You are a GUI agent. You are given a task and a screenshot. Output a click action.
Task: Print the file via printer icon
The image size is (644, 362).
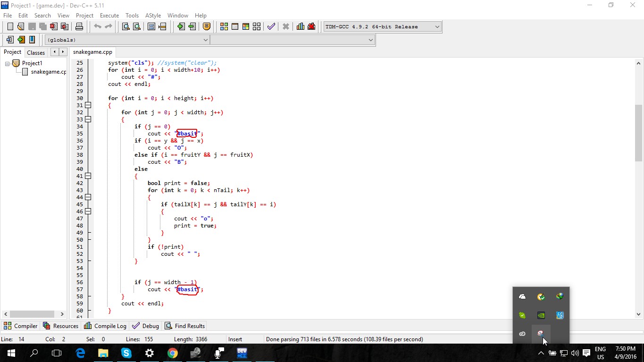79,26
